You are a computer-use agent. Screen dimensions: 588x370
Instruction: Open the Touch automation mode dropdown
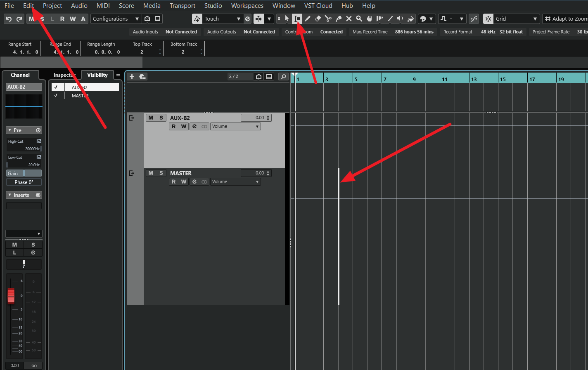(239, 19)
